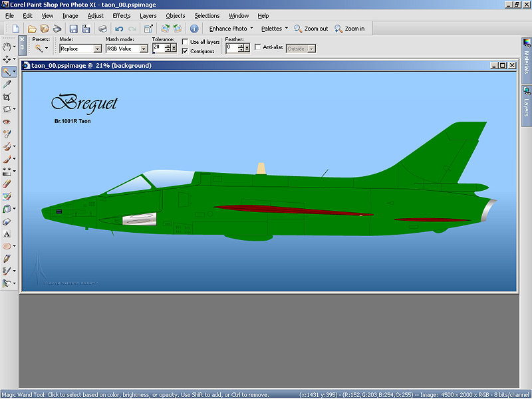The width and height of the screenshot is (532, 399).
Task: Select the Paint Brush tool
Action: coord(7,159)
